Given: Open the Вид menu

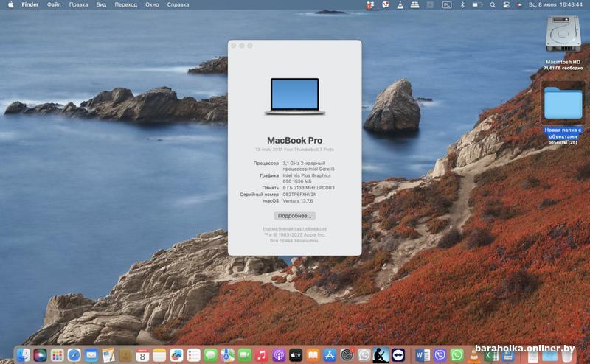Looking at the screenshot, I should point(101,4).
